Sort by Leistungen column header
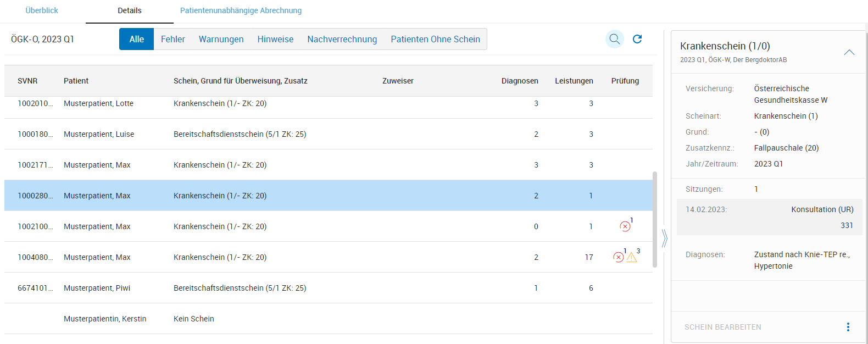This screenshot has width=868, height=344. [x=574, y=81]
